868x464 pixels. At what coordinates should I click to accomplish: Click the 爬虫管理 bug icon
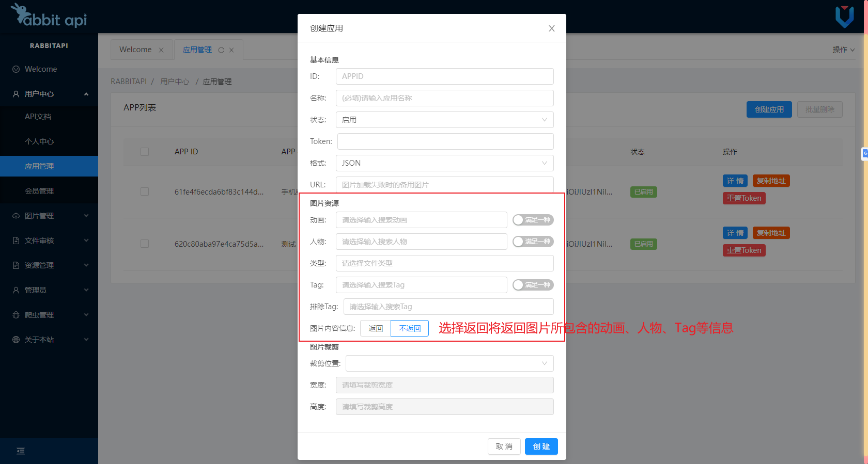point(16,315)
